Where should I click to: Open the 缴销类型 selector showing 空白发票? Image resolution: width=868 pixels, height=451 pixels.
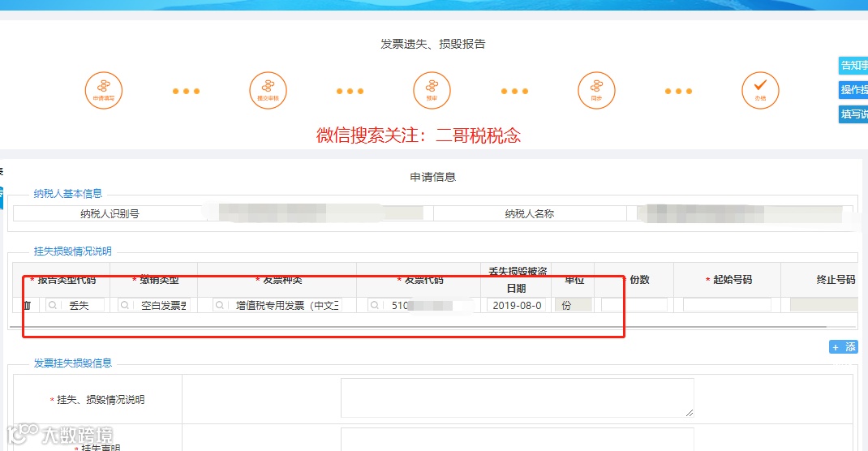click(154, 305)
